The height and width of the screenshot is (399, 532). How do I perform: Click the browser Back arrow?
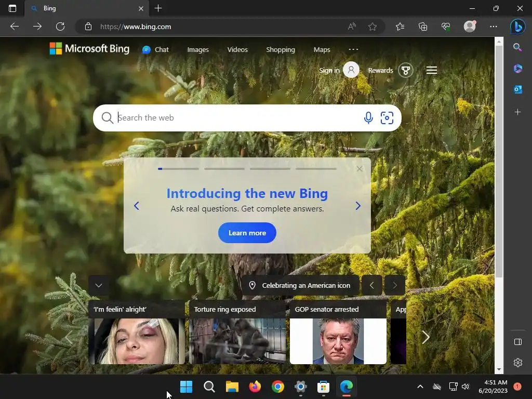click(15, 26)
